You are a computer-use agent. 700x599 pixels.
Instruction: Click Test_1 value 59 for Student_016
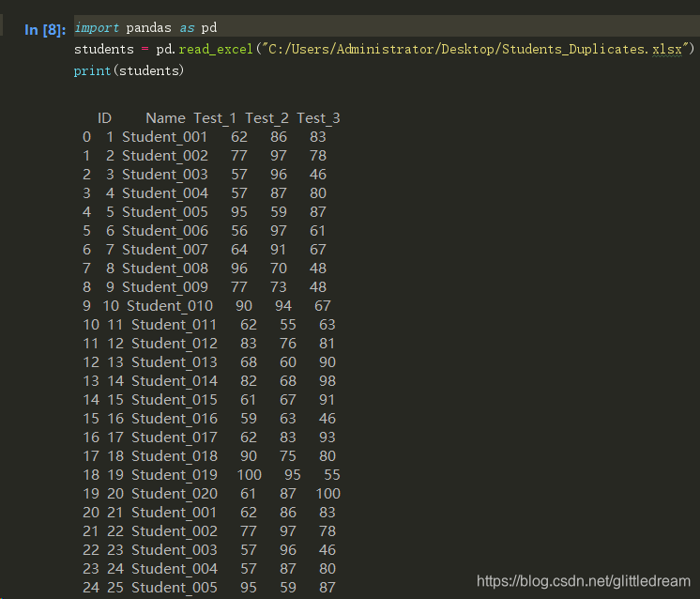click(249, 418)
